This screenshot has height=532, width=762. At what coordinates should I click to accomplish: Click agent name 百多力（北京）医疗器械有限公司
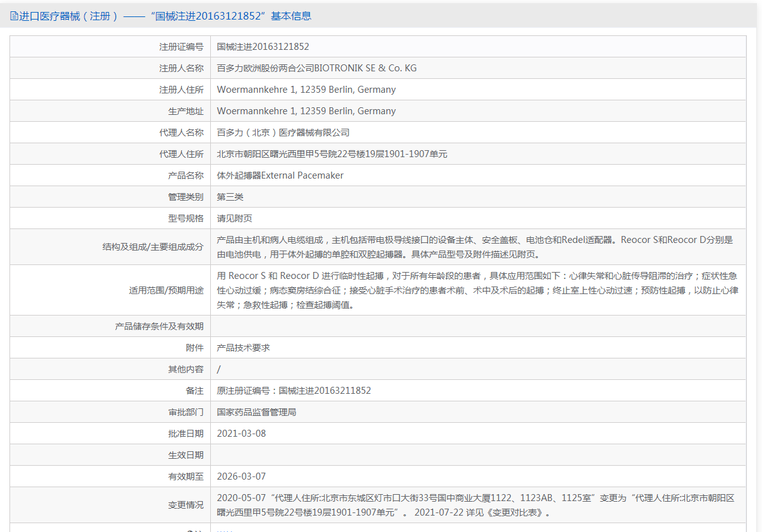pyautogui.click(x=283, y=133)
